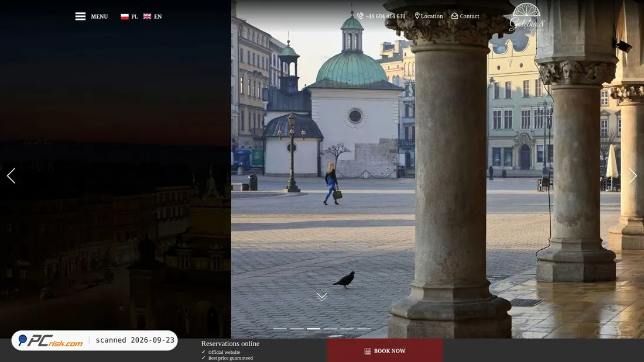Open the Contact link
Screen dimensions: 644x362
pos(465,16)
